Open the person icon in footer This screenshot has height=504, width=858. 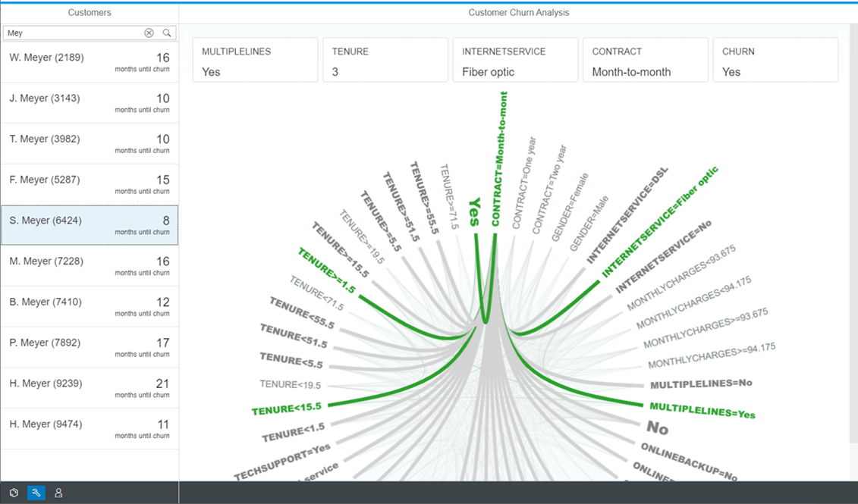(58, 493)
